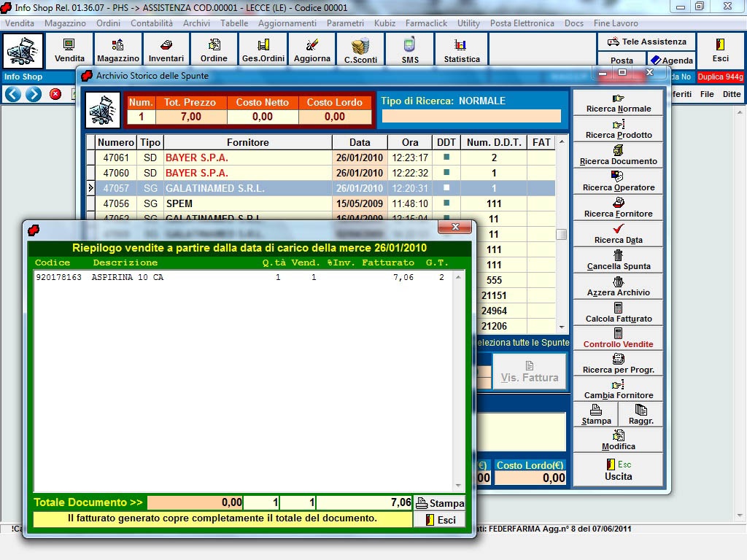Launch the C.Sconti coins icon
Viewport: 747px width, 560px height.
pos(360,50)
